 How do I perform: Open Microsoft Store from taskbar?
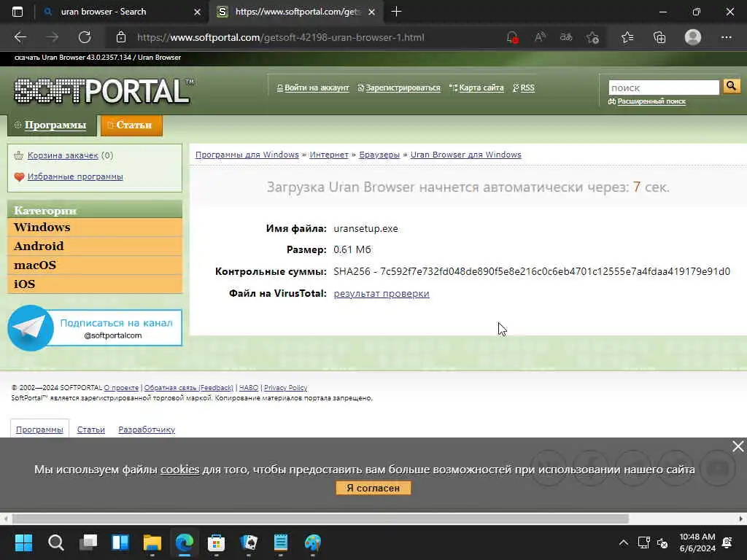[216, 542]
